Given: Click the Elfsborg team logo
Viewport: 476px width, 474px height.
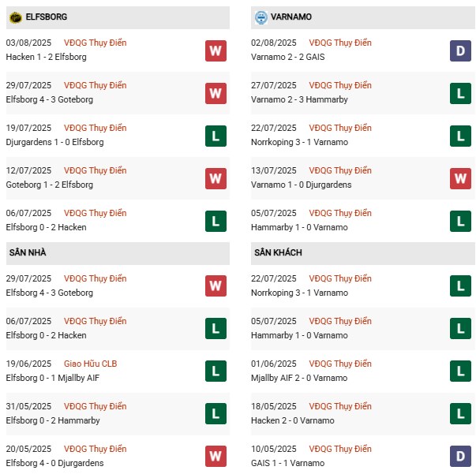Looking at the screenshot, I should pos(14,17).
